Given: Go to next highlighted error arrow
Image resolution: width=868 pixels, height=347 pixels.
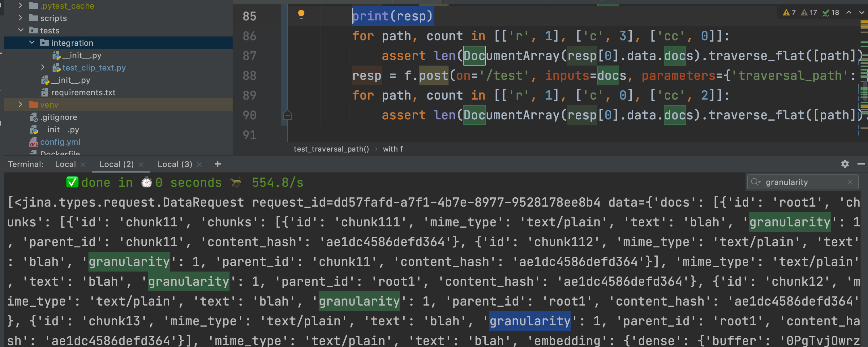Looking at the screenshot, I should click(x=862, y=12).
